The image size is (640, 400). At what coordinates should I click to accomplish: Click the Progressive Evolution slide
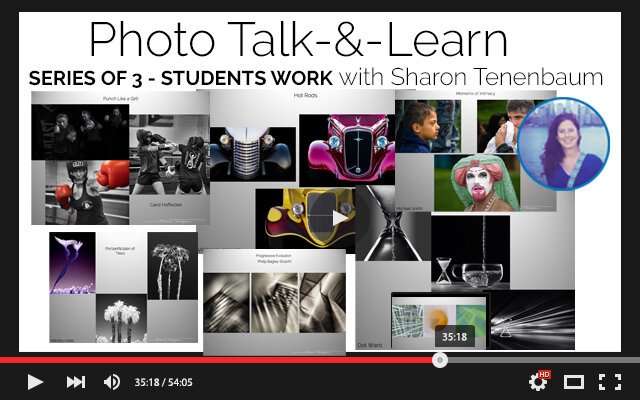click(274, 302)
